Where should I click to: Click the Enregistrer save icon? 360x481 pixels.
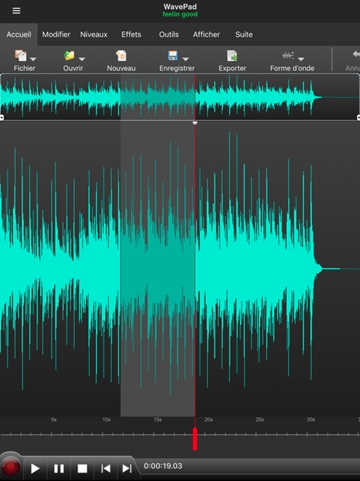173,55
